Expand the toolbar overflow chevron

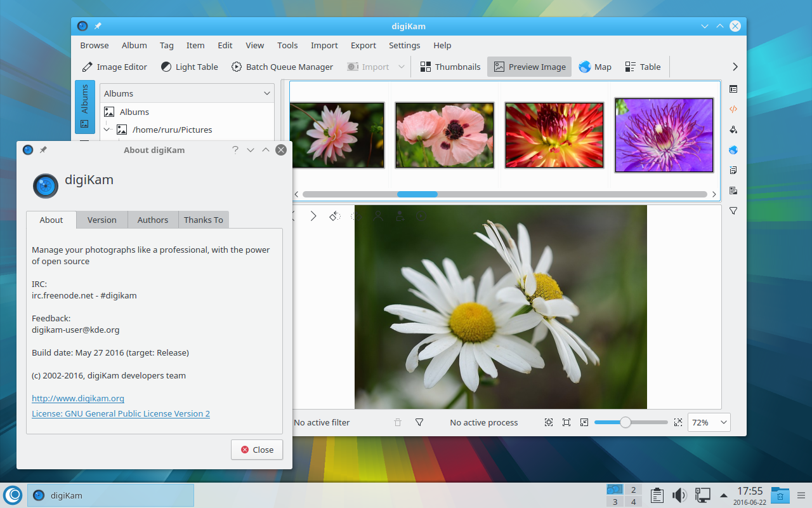click(x=735, y=67)
